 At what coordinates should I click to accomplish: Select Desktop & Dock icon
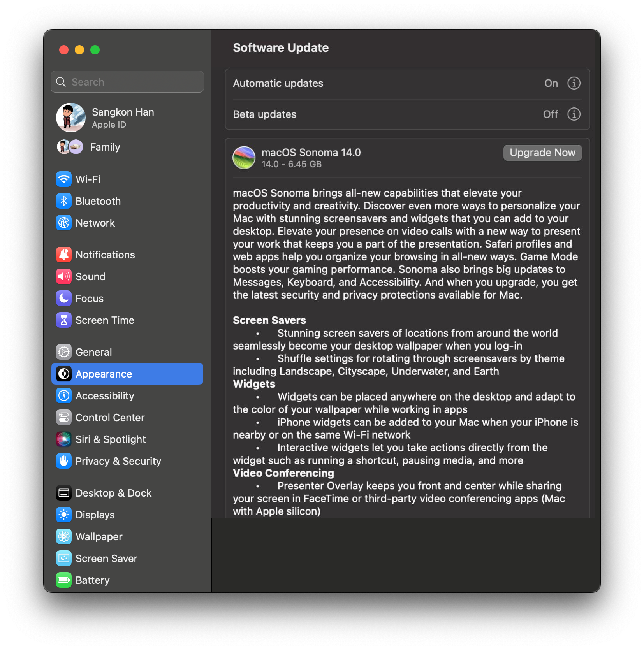pos(64,493)
